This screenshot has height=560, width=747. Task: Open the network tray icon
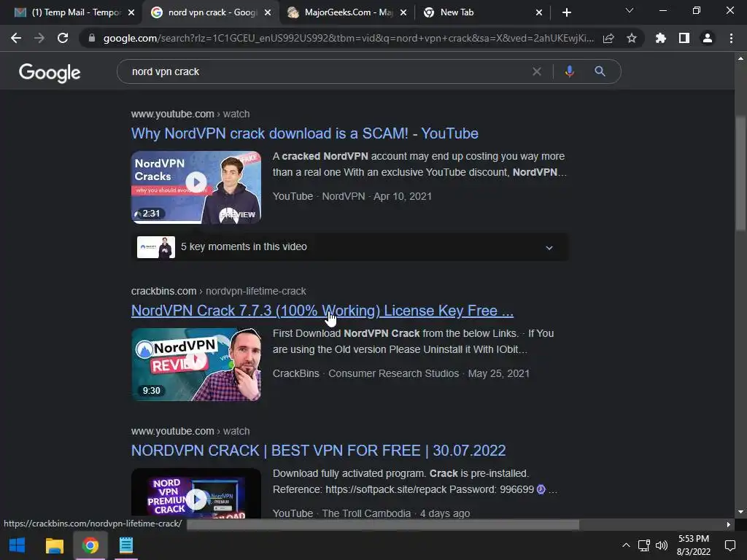(x=644, y=545)
